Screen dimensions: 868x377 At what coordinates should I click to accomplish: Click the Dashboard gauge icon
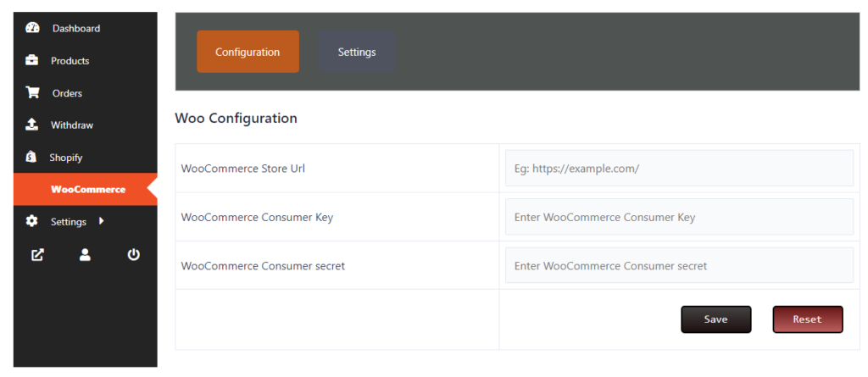click(x=32, y=28)
